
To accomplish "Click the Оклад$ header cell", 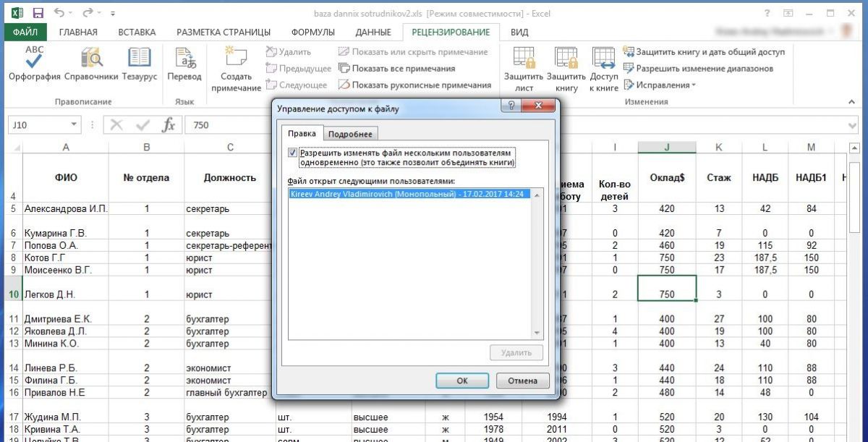I will coord(667,177).
